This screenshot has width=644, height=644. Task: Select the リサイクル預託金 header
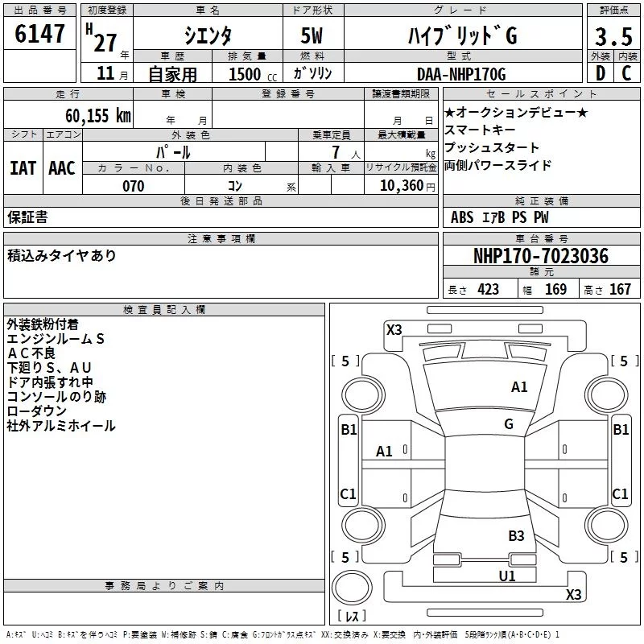click(401, 167)
